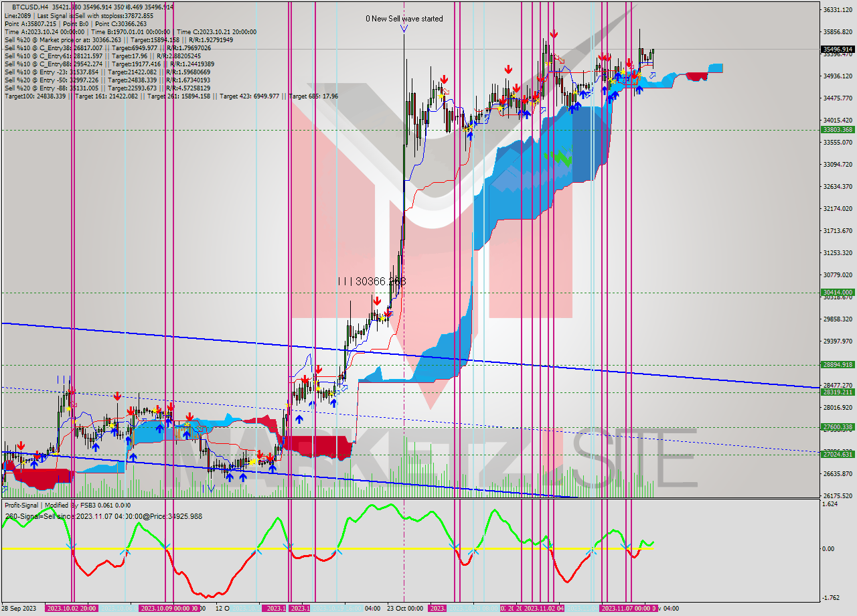Viewport: 857px width, 616px height.
Task: Click the 'Sell %20 @ Market price' line
Action: [119, 40]
